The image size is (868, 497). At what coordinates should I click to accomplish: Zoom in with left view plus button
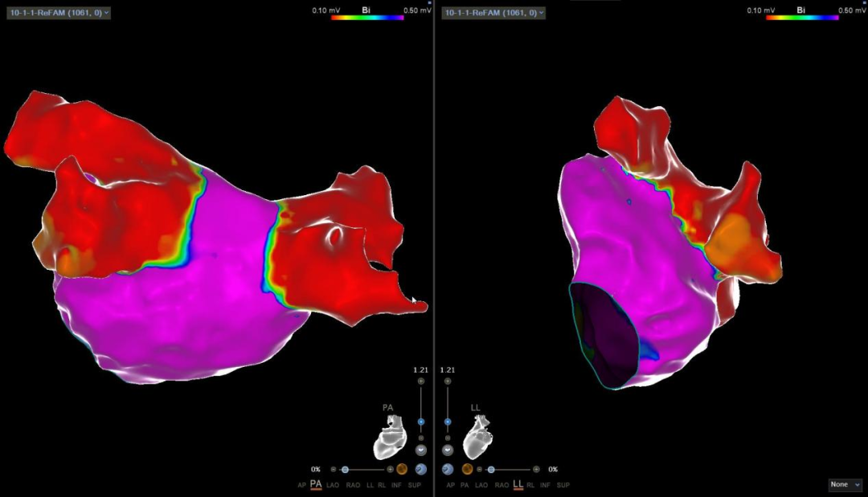pyautogui.click(x=420, y=381)
